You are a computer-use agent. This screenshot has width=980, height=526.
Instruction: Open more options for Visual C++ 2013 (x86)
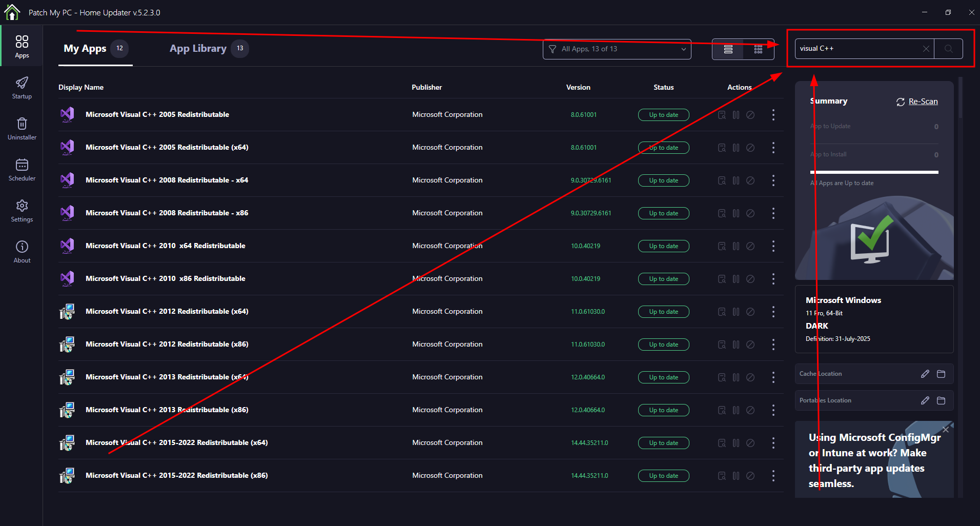[x=773, y=410]
